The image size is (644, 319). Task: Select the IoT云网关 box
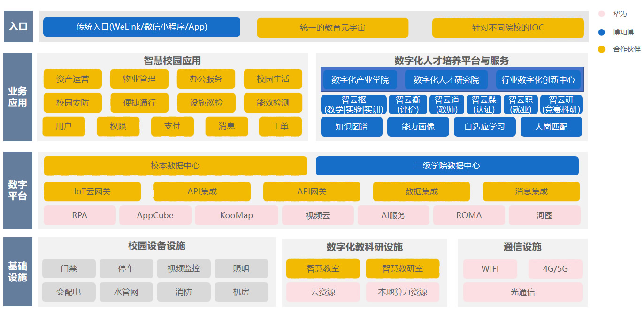(x=92, y=191)
